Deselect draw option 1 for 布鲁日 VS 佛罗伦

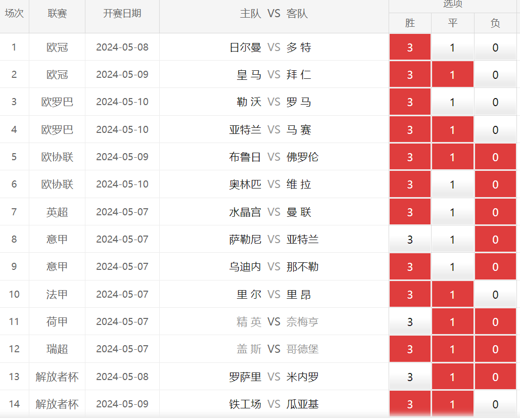[452, 157]
